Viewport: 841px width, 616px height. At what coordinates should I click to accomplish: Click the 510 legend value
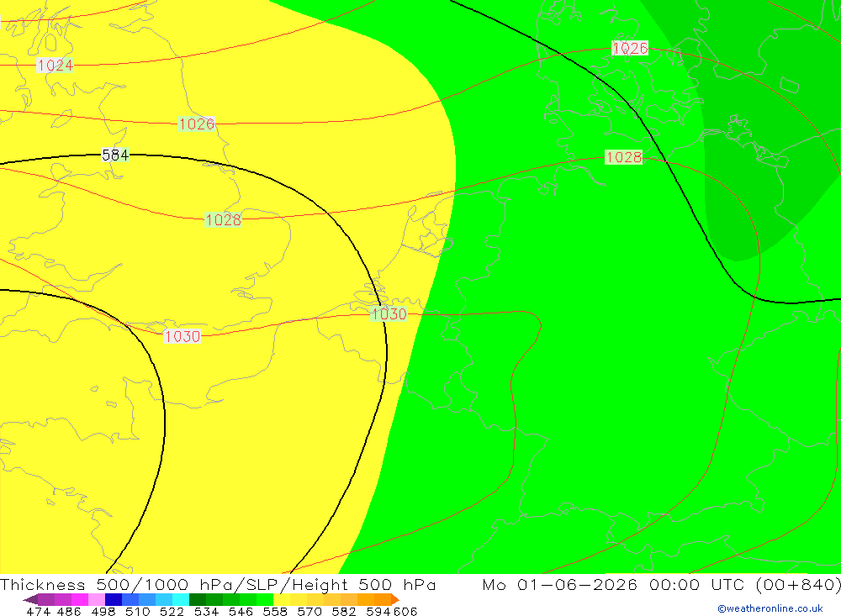point(137,611)
